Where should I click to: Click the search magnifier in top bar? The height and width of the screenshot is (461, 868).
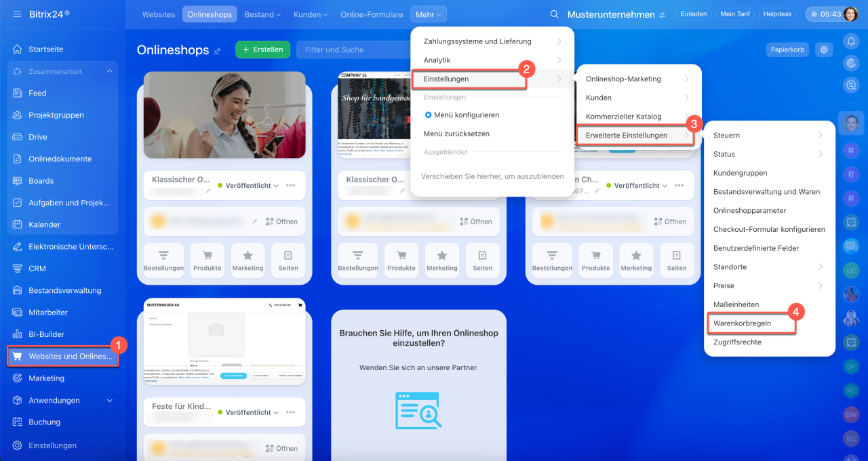554,14
